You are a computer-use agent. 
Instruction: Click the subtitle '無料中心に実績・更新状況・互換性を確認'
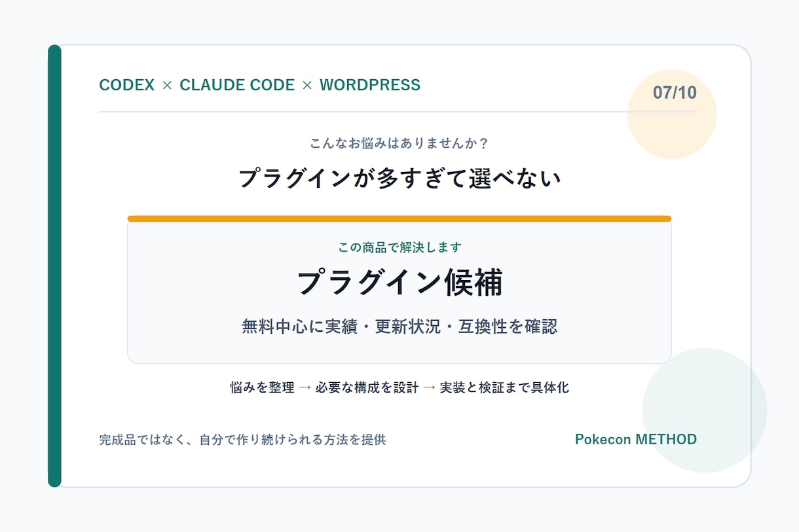(399, 326)
